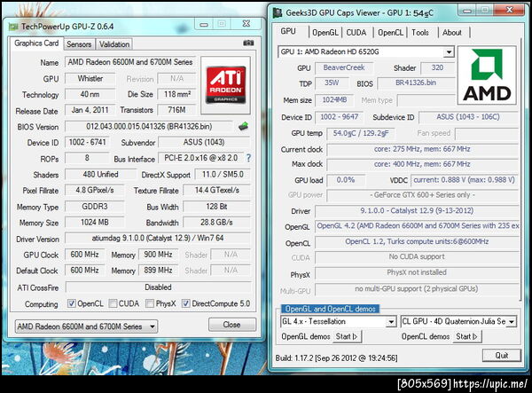Image resolution: width=532 pixels, height=393 pixels.
Task: Click the Bandwidth 28.8 GB/s field
Action: 217,223
